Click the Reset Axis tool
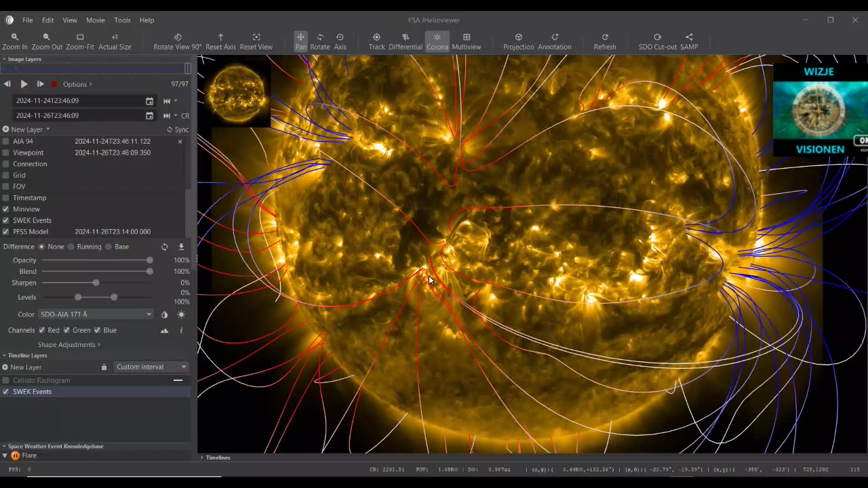This screenshot has width=868, height=488. [x=220, y=41]
